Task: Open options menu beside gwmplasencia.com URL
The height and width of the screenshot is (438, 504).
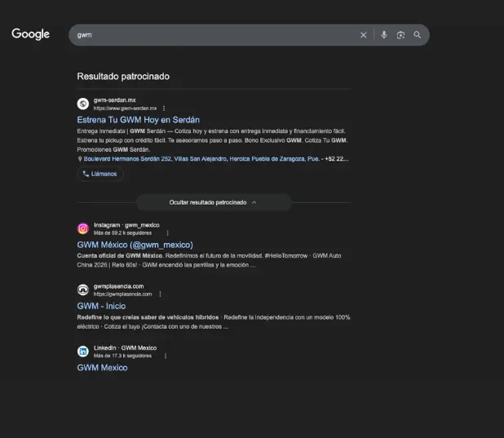Action: tap(160, 294)
